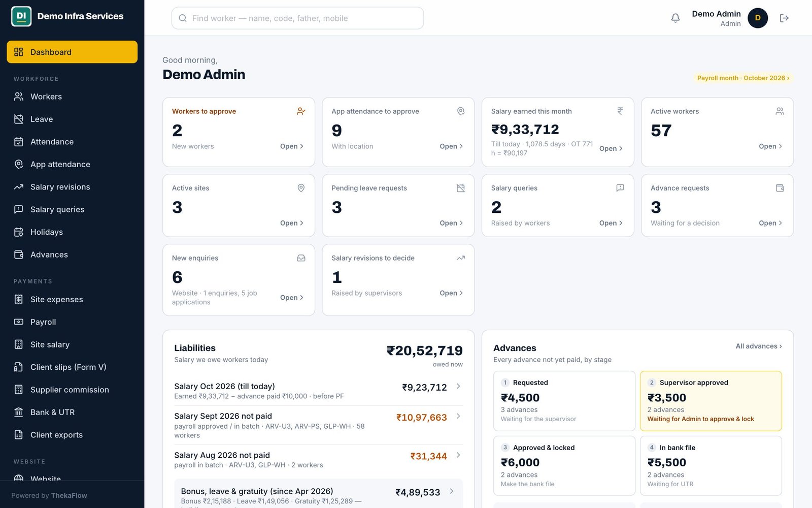Click the rupee icon on Salary earned card
The image size is (812, 508).
(620, 111)
